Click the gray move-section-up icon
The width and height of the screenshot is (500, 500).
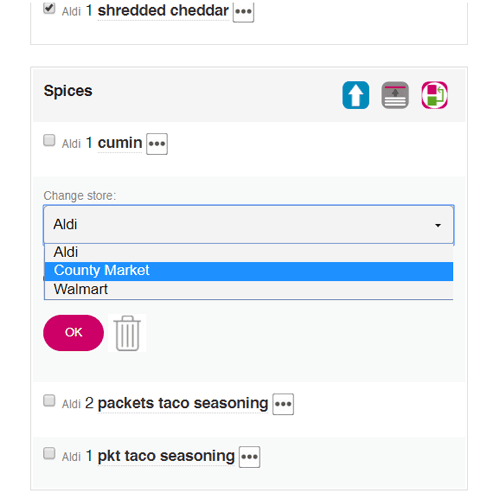click(x=395, y=95)
